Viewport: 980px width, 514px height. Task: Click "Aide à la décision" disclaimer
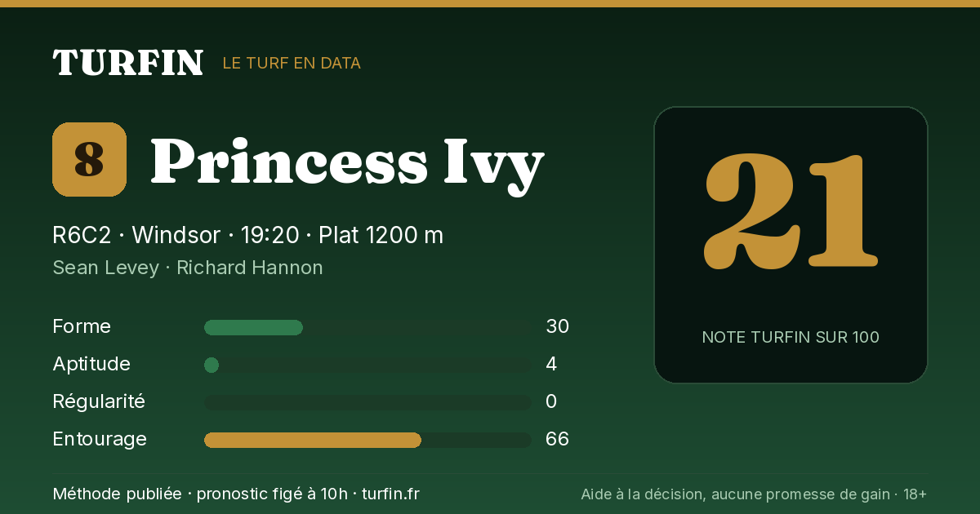[754, 494]
